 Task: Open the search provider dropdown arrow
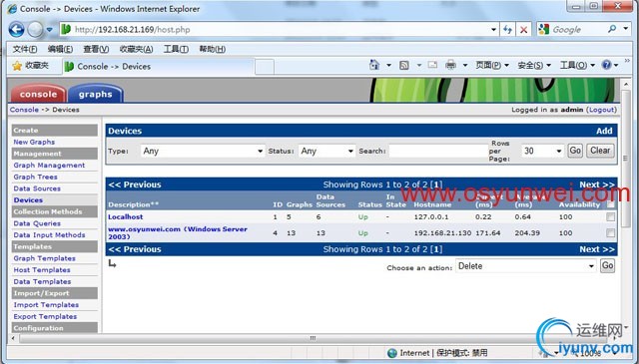click(x=626, y=29)
